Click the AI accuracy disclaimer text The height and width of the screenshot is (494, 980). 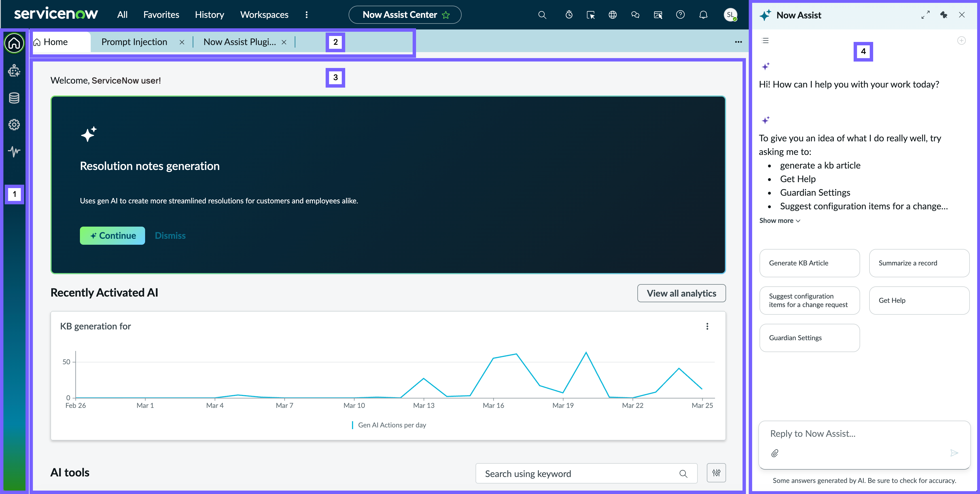coord(864,481)
